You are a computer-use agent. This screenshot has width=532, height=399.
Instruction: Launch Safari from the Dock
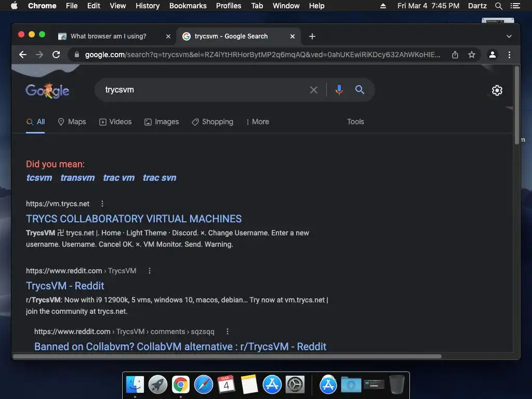204,385
